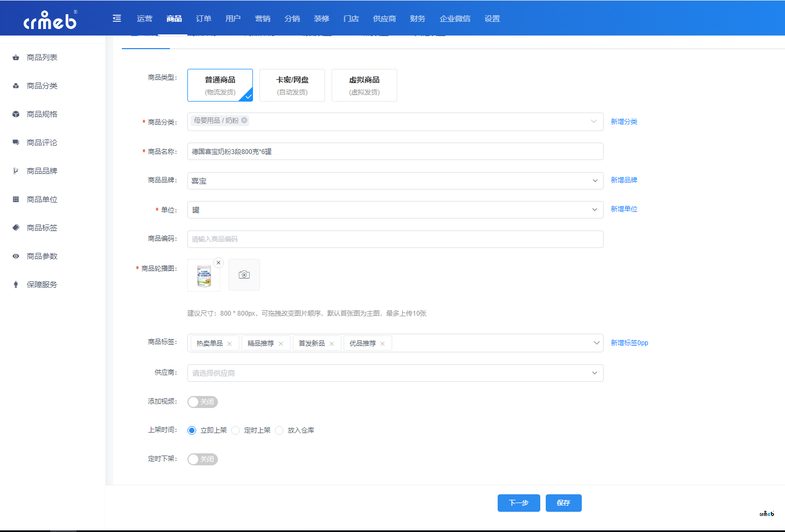The image size is (785, 532).
Task: Remove the 优品推荐 tag
Action: (382, 344)
